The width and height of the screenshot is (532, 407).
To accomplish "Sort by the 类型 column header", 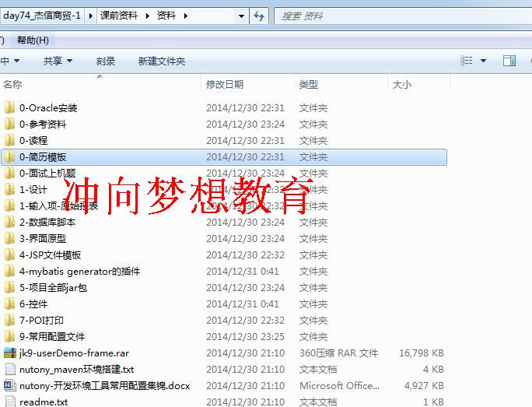I will point(309,84).
